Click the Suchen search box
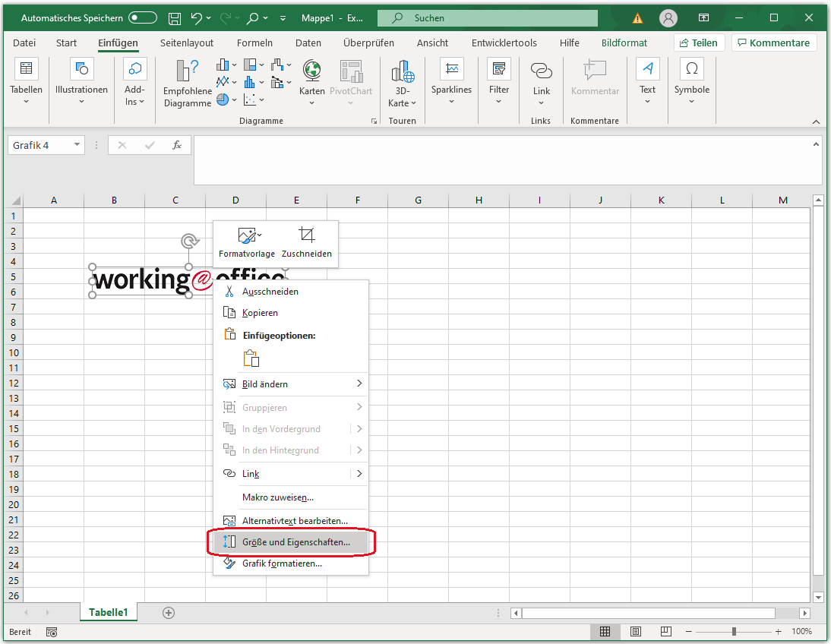Viewport: 831px width, 644px height. [x=488, y=17]
